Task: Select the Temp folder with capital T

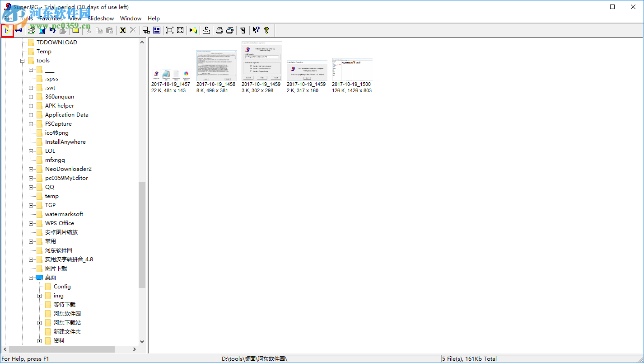Action: [x=44, y=52]
